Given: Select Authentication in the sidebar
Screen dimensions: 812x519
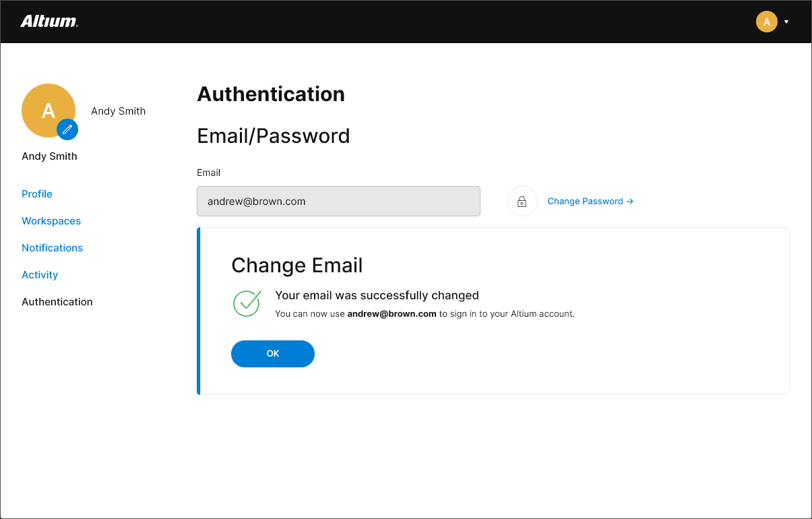Looking at the screenshot, I should [x=57, y=302].
